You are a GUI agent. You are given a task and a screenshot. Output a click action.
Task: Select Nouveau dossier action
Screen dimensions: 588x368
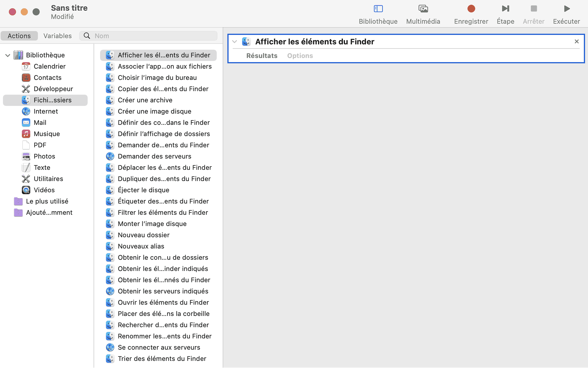[x=143, y=235]
